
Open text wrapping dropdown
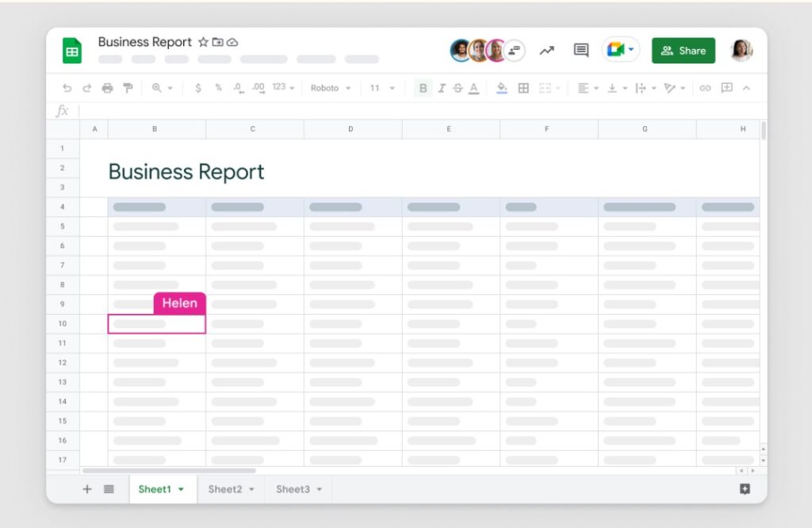point(645,88)
